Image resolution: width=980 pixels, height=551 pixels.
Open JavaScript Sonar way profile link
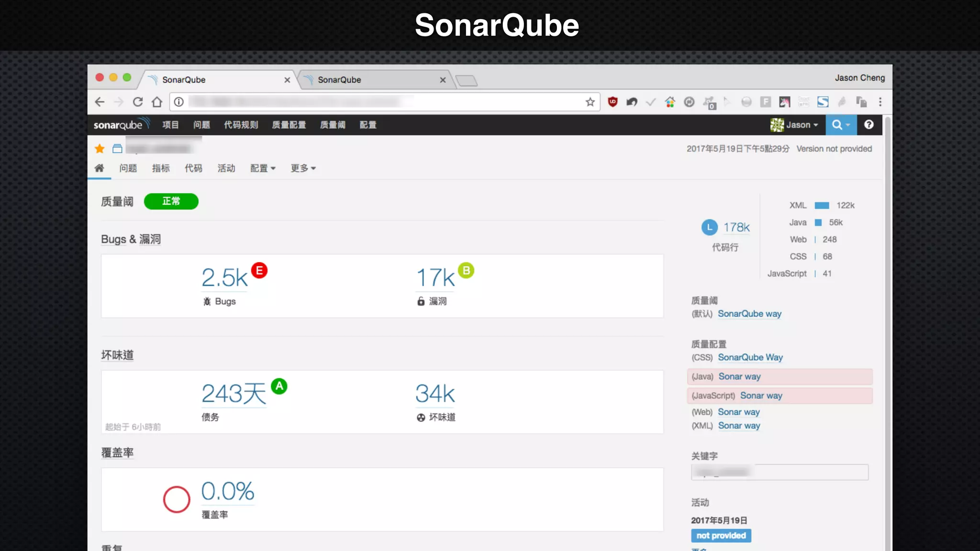coord(761,396)
